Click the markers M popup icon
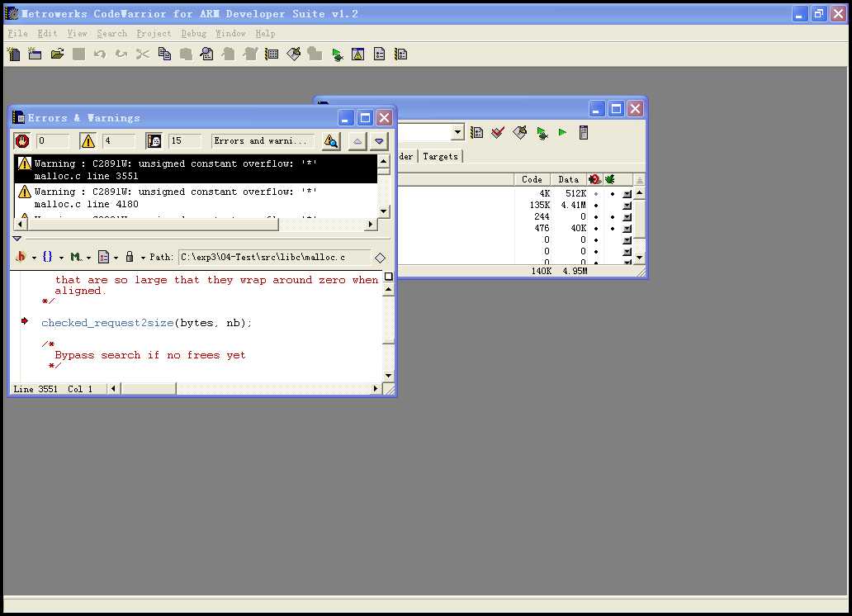This screenshot has width=852, height=616. coord(75,257)
